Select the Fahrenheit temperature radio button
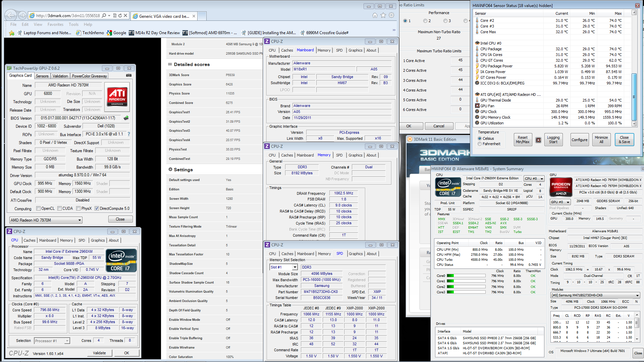Viewport: 644px width, 362px height. click(480, 144)
